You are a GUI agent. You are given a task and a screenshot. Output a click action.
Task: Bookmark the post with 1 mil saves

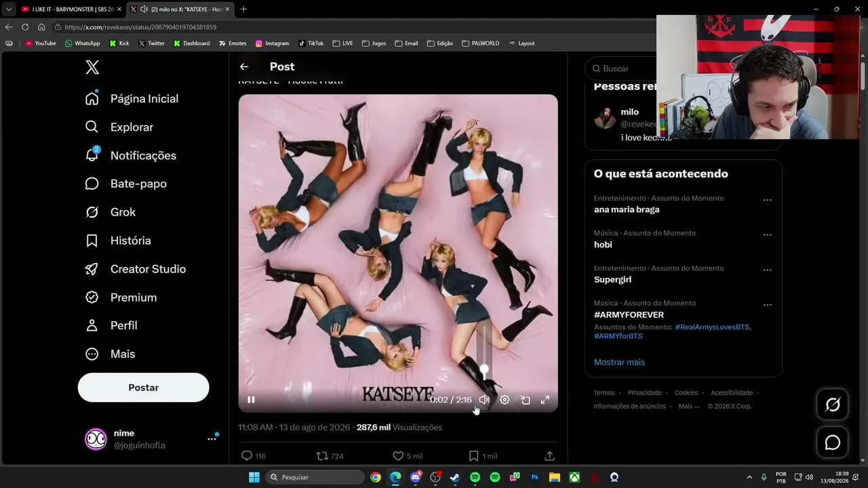pos(483,456)
